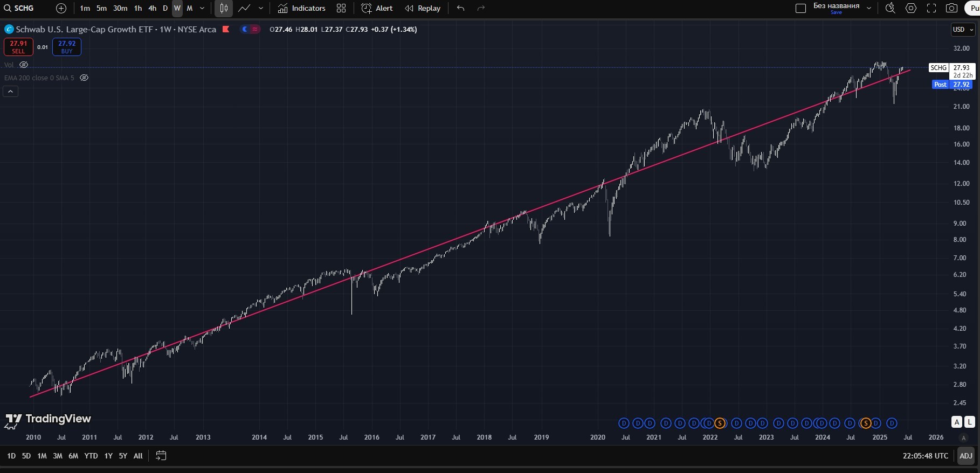Open quick search lightning icon

[891, 8]
